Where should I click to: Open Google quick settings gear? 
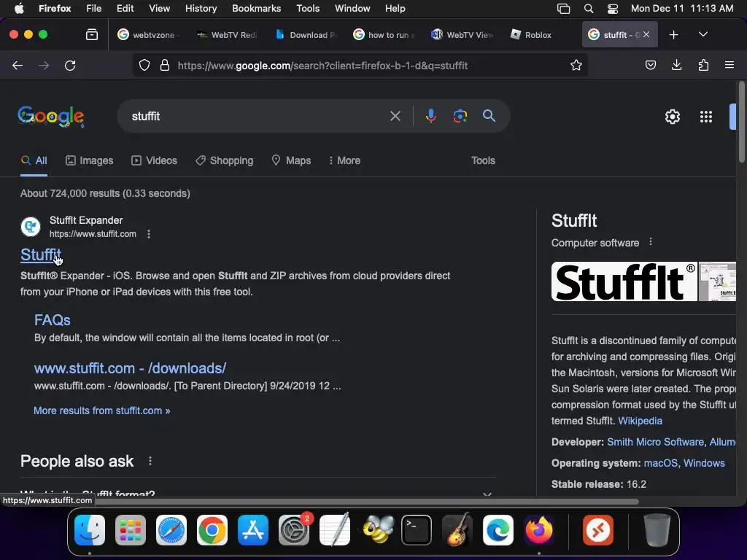(x=672, y=117)
